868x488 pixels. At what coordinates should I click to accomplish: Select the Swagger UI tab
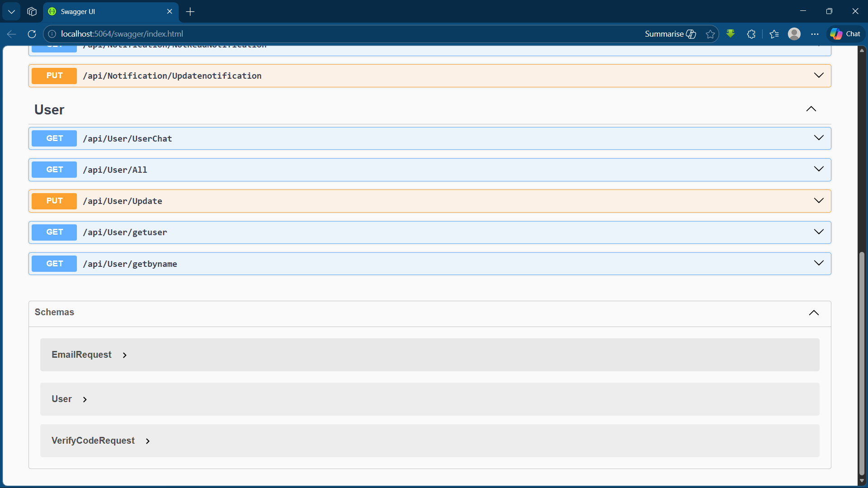pyautogui.click(x=111, y=12)
